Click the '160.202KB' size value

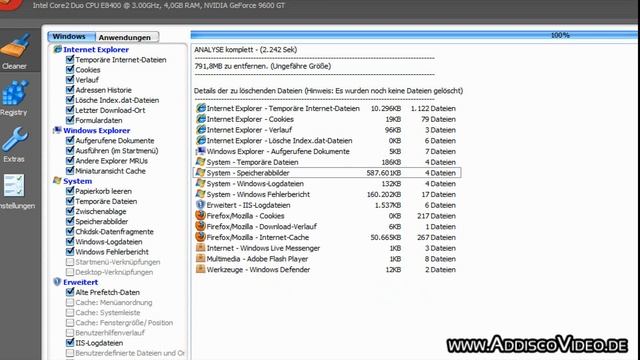[x=384, y=195]
